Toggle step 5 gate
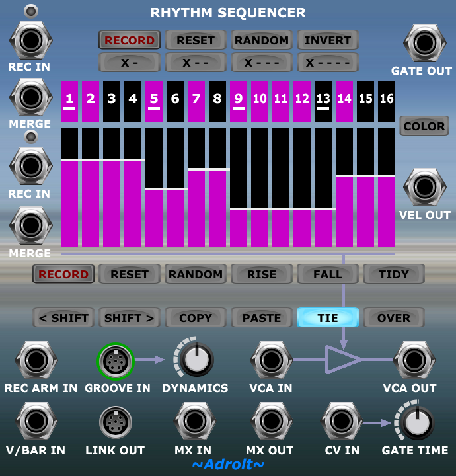Screen dimensions: 456x476 pos(154,101)
